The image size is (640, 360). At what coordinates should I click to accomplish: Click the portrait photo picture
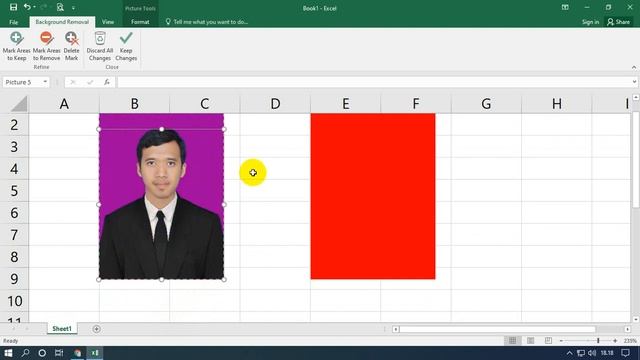[x=161, y=196]
